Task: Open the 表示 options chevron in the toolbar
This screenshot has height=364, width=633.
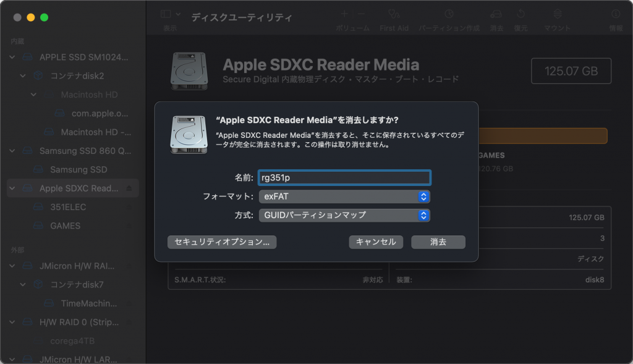Action: point(178,14)
